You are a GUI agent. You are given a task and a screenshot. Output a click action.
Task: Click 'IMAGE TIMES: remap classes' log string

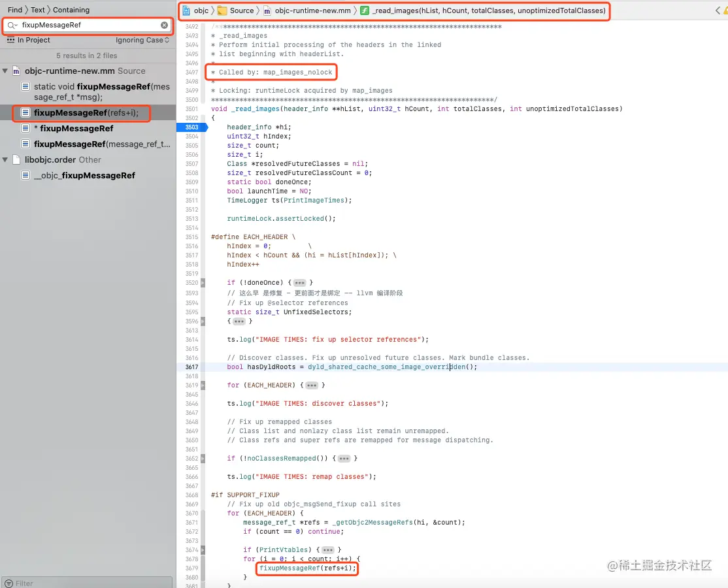point(314,477)
